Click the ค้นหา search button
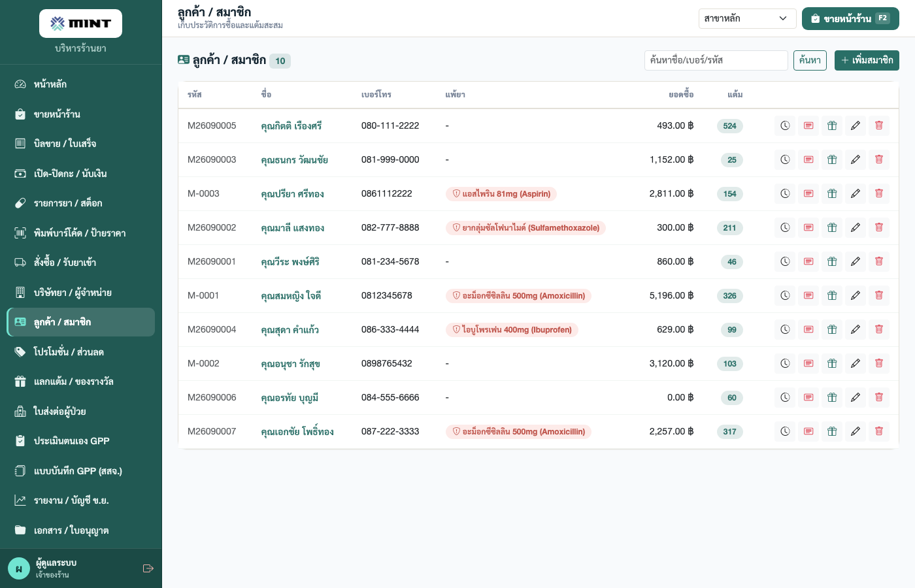 [810, 60]
